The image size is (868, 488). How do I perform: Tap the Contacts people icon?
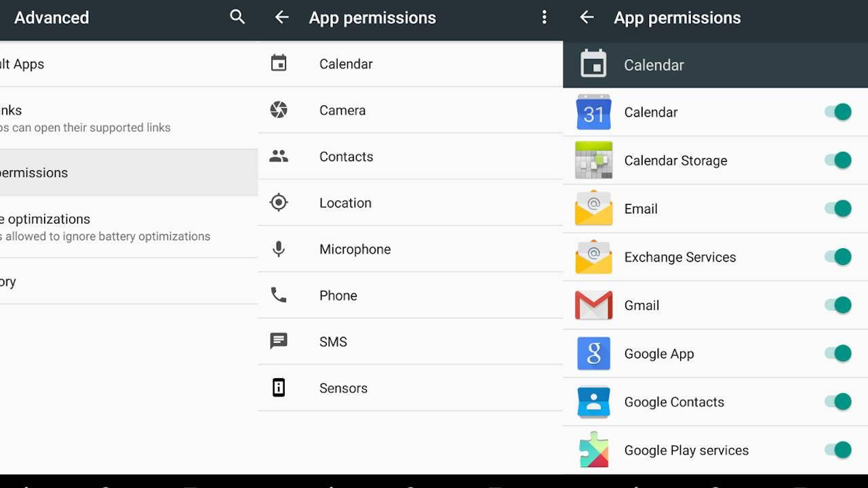click(x=279, y=156)
